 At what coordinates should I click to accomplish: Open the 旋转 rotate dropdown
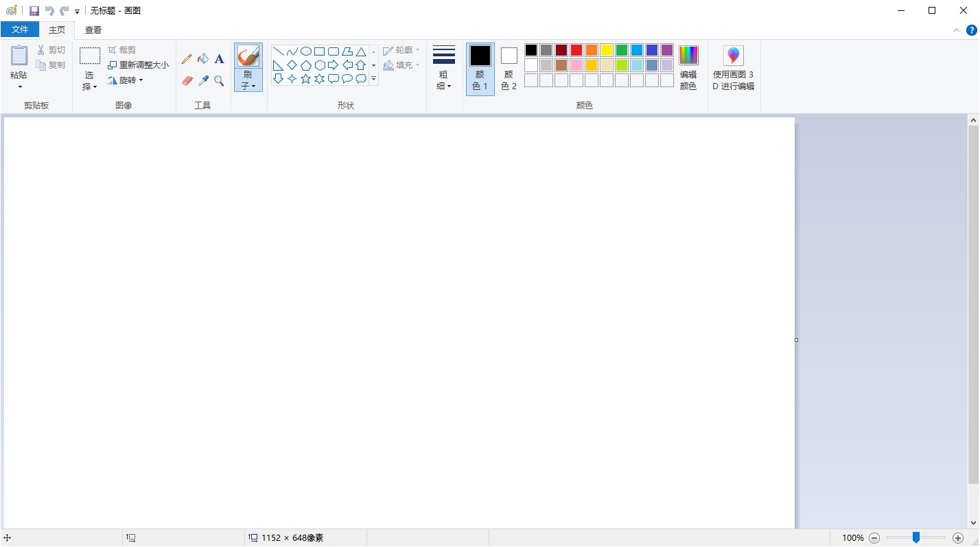(126, 80)
